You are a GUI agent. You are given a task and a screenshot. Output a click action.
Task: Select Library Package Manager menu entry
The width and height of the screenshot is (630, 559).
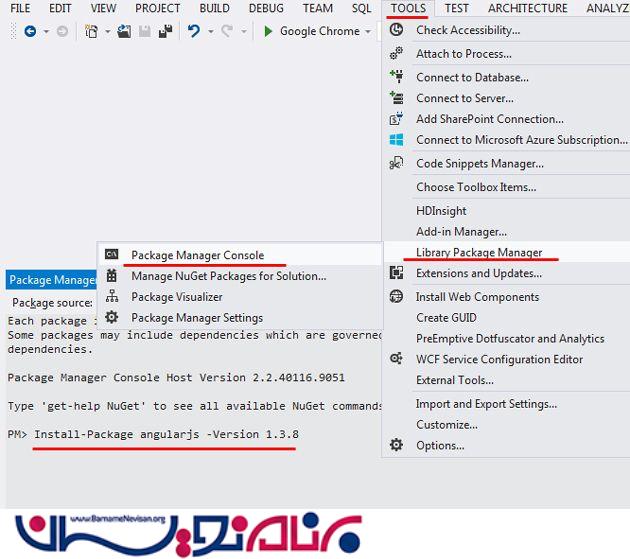tap(479, 252)
